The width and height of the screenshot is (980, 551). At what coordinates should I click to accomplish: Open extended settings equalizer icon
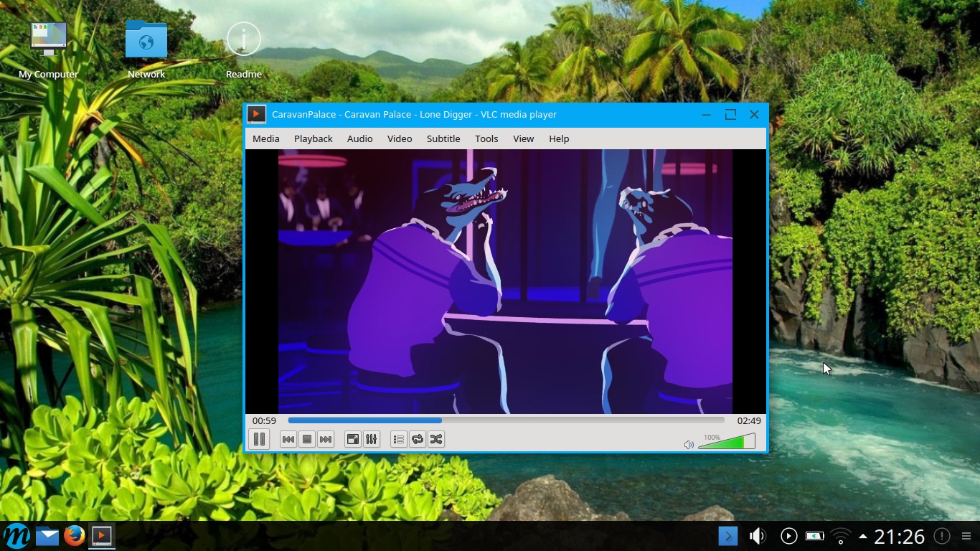click(x=371, y=439)
